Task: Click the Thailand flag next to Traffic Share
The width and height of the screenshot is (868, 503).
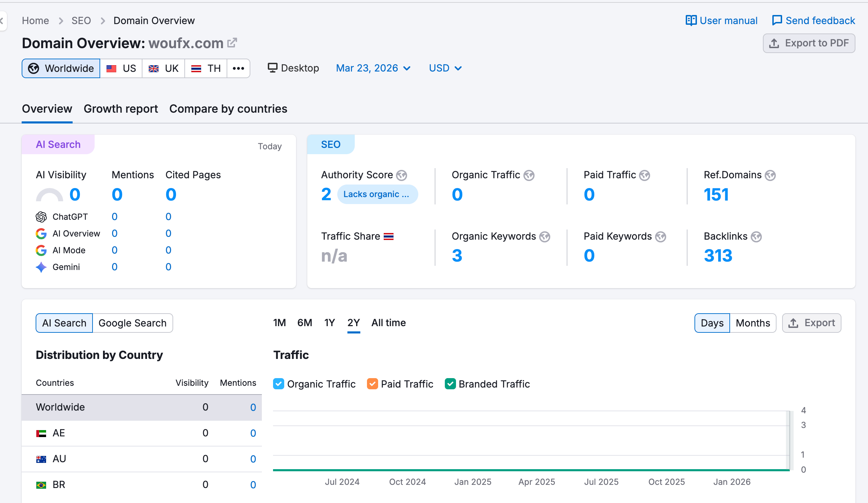Action: point(389,237)
